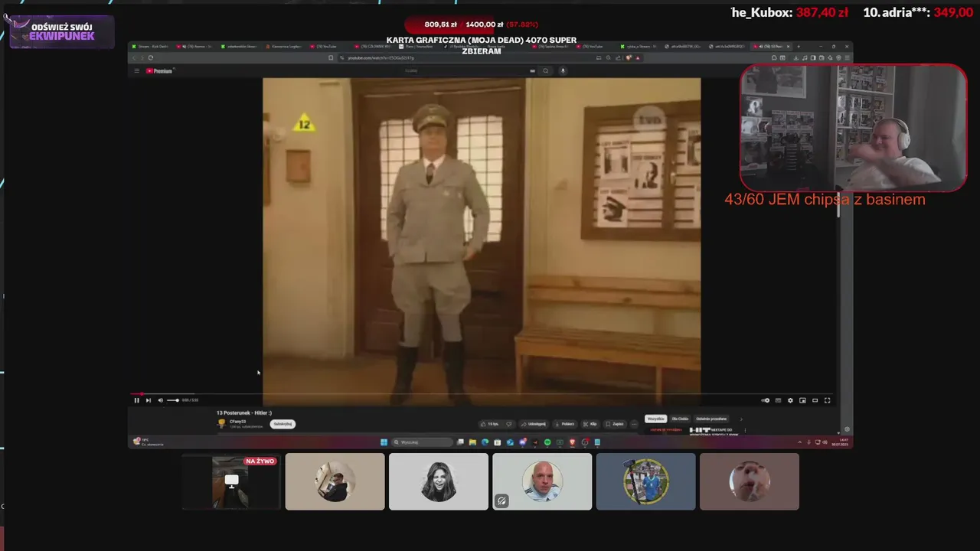Click the video title 13 Posterunek - Hitler

click(244, 413)
